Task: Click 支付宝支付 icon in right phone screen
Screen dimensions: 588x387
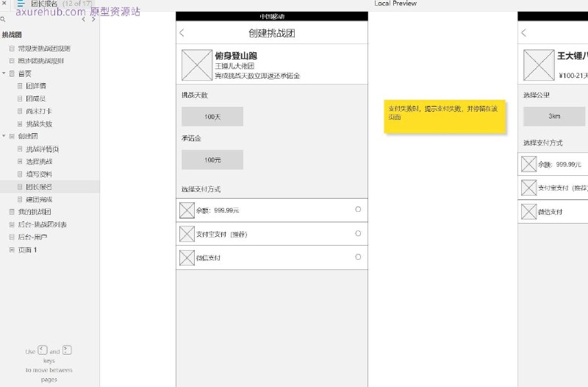Action: click(528, 188)
